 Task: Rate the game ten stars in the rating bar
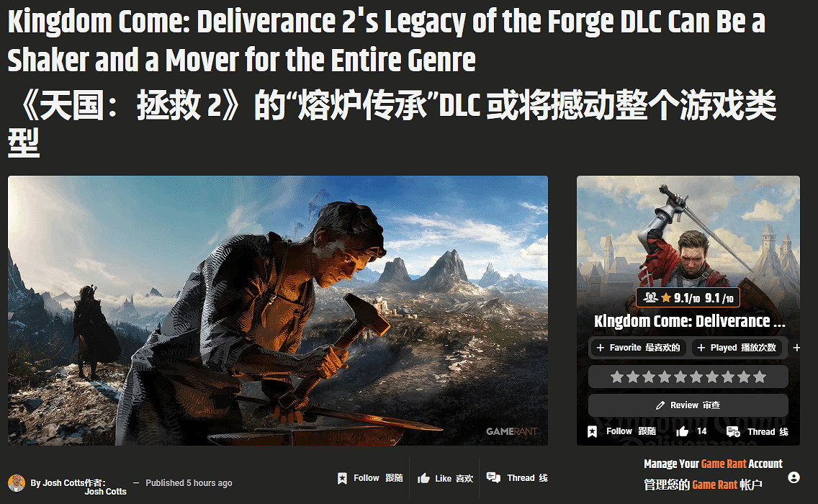pyautogui.click(x=760, y=377)
